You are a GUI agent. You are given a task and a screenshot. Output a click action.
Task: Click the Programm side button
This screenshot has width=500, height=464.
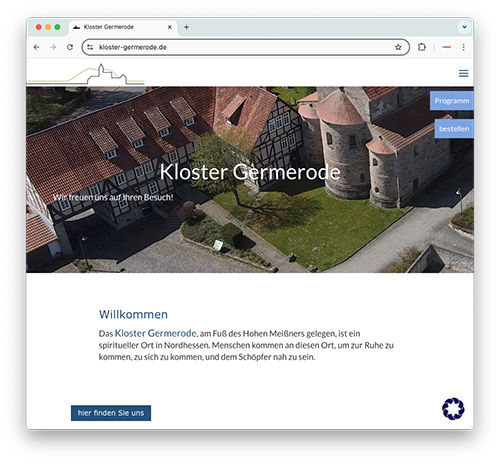pyautogui.click(x=452, y=101)
